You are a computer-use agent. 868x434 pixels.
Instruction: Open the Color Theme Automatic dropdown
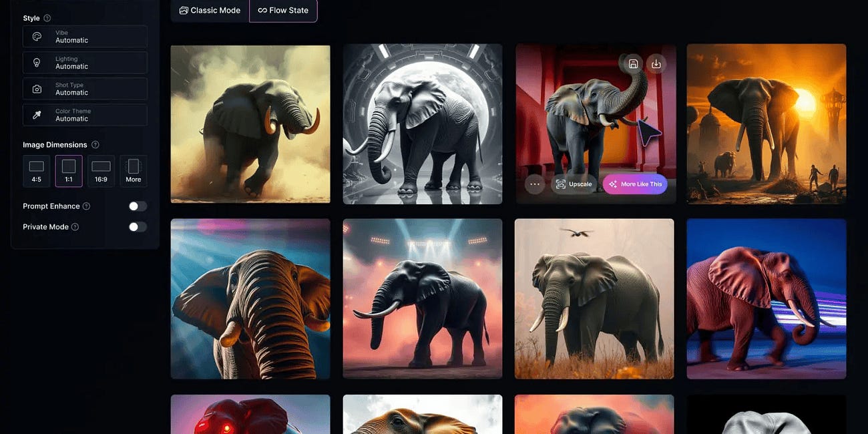85,115
